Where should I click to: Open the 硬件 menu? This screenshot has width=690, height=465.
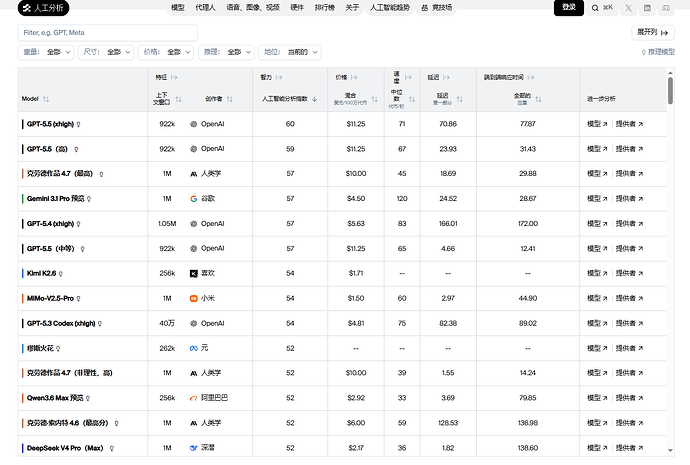297,7
